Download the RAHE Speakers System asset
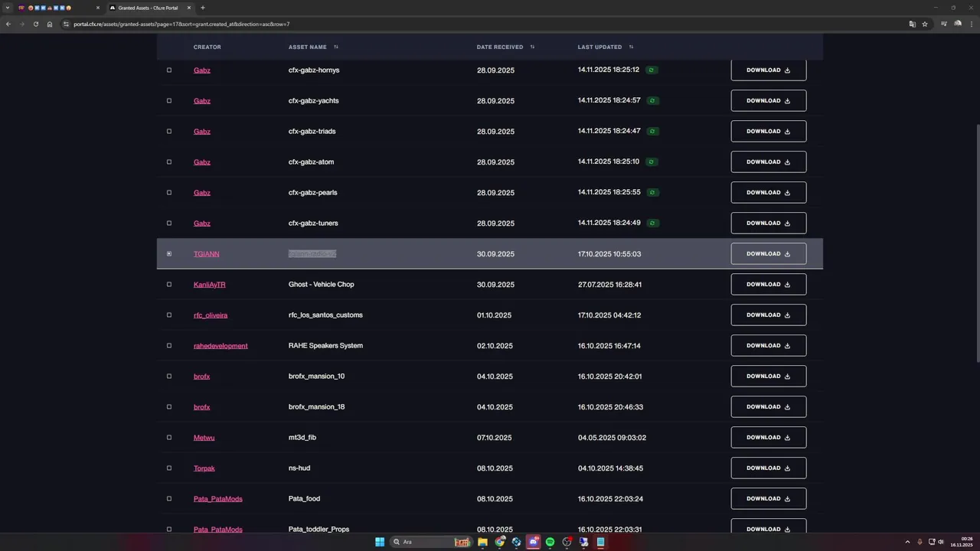This screenshot has width=980, height=551. point(768,345)
